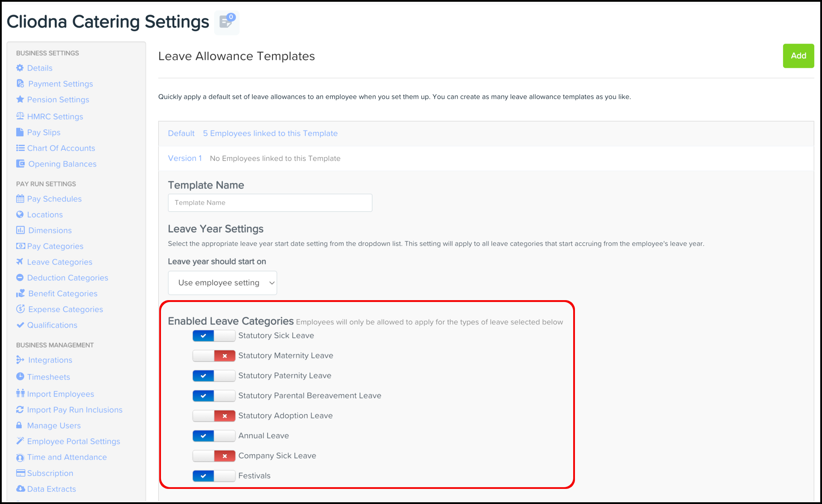822x504 pixels.
Task: Go to Employee Portal Settings
Action: pos(73,441)
